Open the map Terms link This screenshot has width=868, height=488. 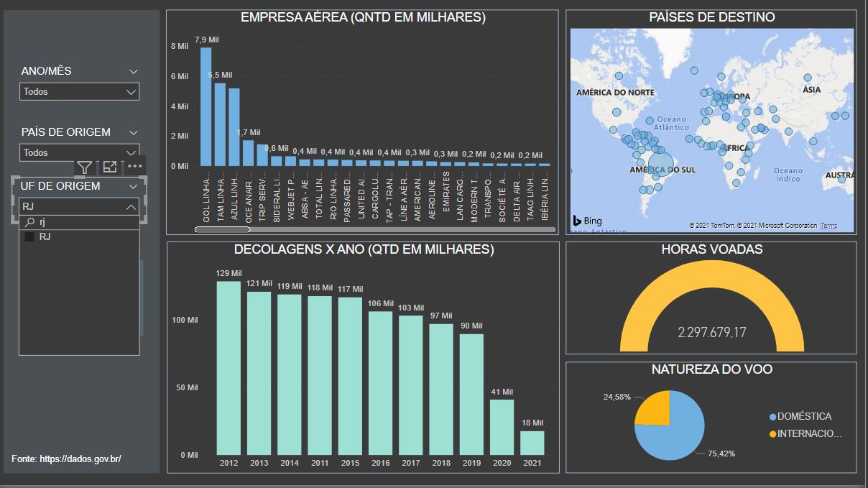(828, 226)
